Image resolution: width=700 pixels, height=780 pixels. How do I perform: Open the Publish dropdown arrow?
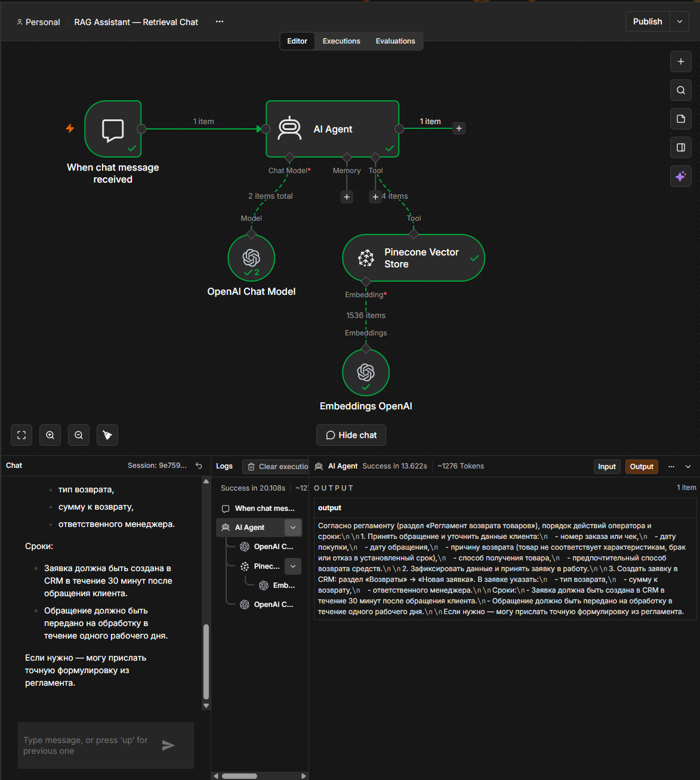tap(680, 21)
